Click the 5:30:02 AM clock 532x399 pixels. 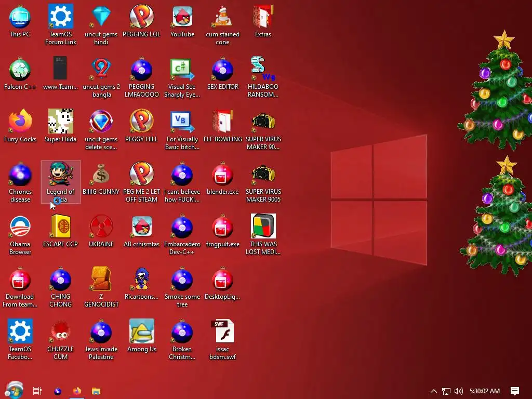[485, 391]
